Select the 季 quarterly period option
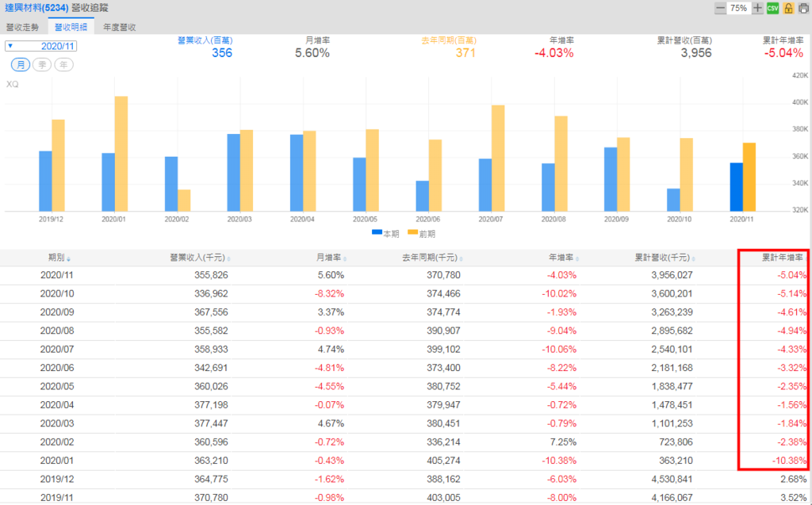This screenshot has width=812, height=505. [x=42, y=65]
